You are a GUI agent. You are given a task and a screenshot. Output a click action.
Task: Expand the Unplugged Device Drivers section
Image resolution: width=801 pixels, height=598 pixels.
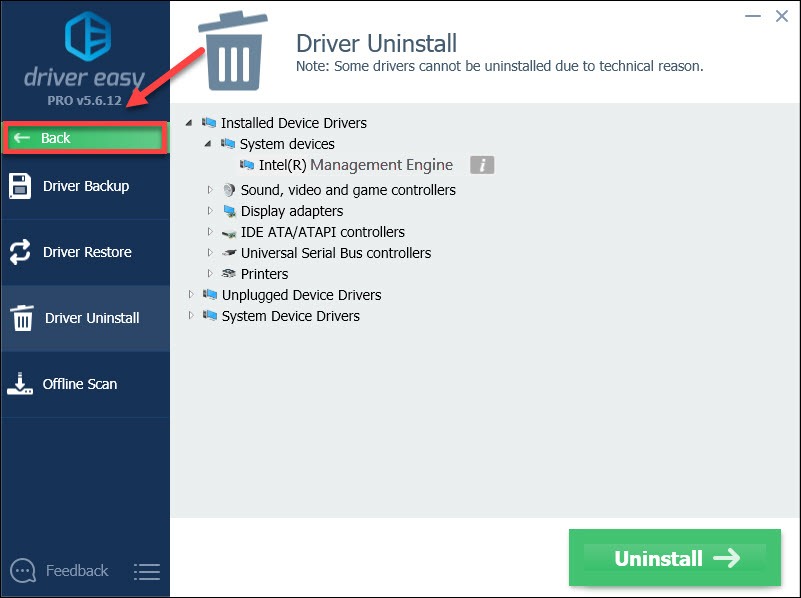coord(190,295)
